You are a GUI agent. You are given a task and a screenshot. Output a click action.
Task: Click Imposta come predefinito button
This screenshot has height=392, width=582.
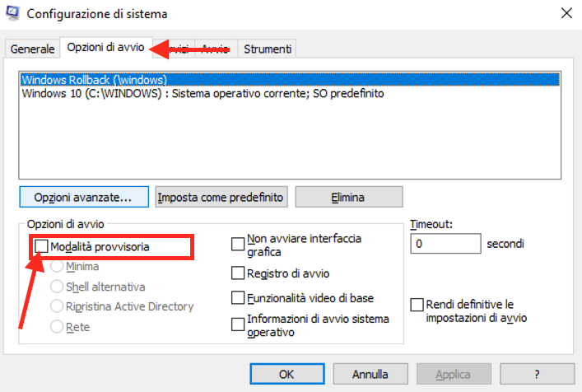(x=221, y=197)
